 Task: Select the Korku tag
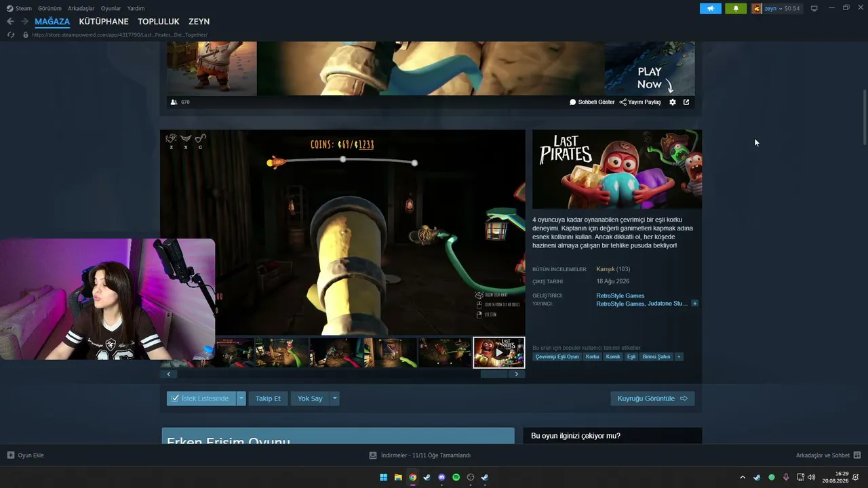pyautogui.click(x=593, y=357)
